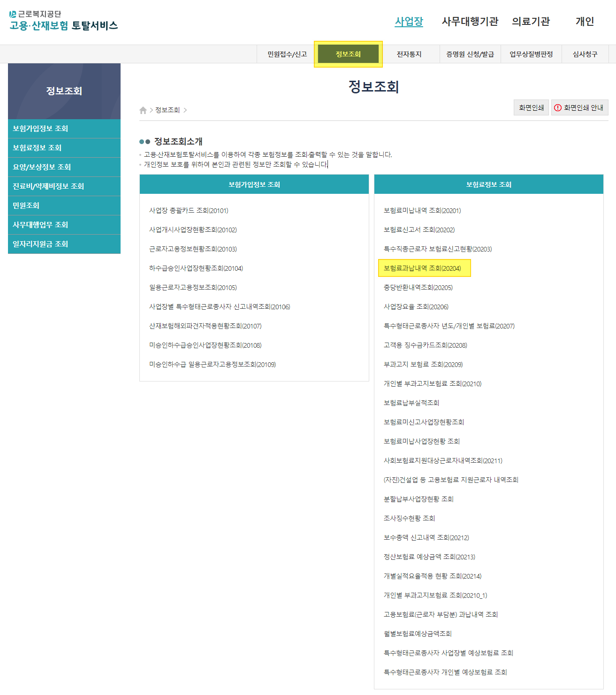The image size is (616, 695).
Task: Click the home icon in breadcrumb
Action: point(143,110)
